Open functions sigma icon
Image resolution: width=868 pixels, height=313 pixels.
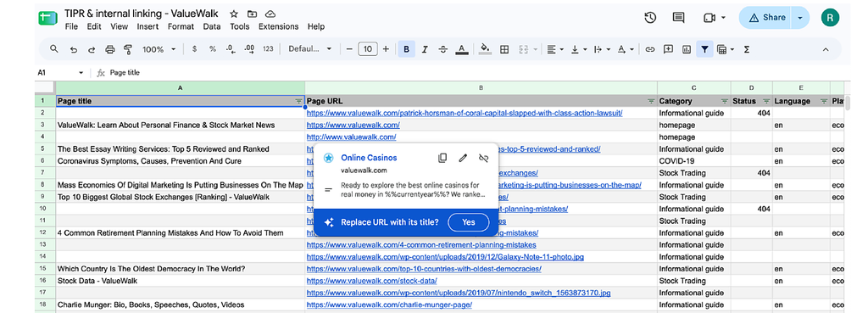(x=747, y=49)
